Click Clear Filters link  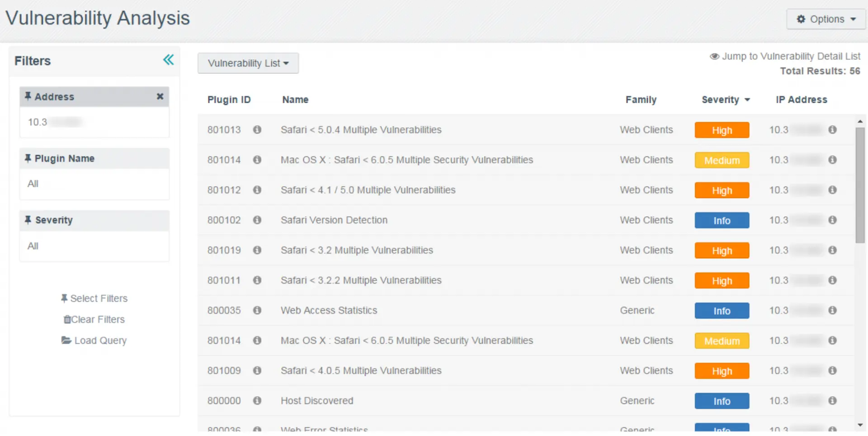pyautogui.click(x=94, y=319)
